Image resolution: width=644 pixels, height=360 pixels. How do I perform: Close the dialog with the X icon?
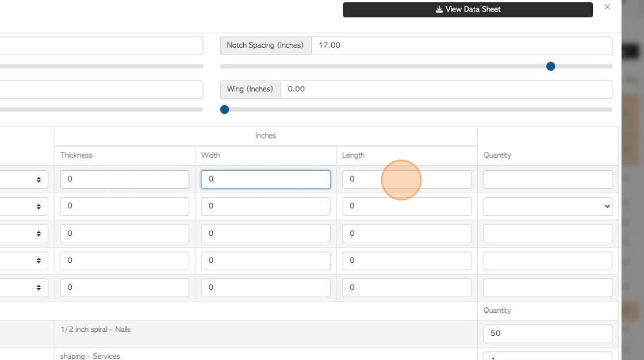point(607,7)
